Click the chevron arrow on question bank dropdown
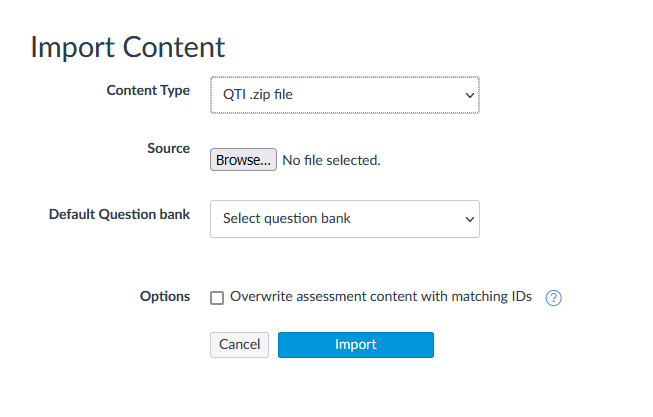This screenshot has width=653, height=417. tap(470, 220)
